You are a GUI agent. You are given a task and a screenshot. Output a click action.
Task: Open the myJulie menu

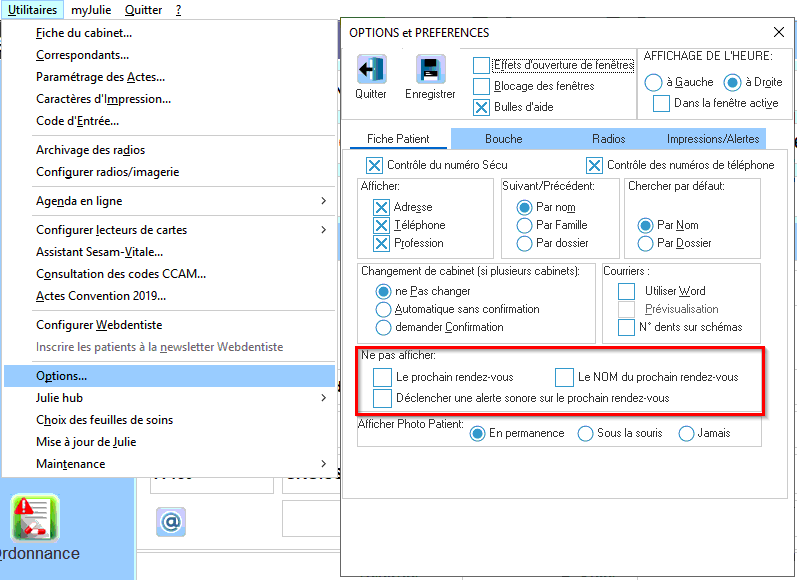point(91,10)
